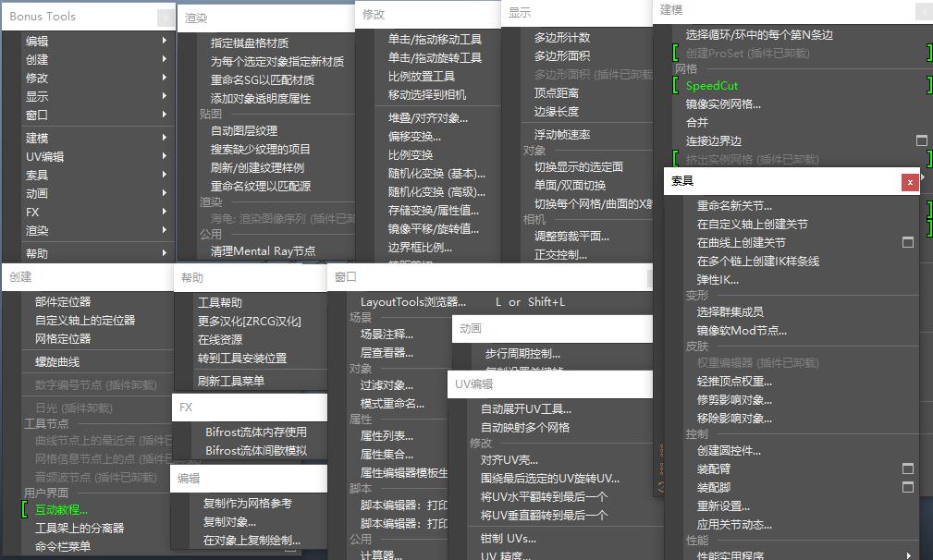Expand the 编辑 submenu arrow
Image resolution: width=933 pixels, height=560 pixels.
pos(165,41)
